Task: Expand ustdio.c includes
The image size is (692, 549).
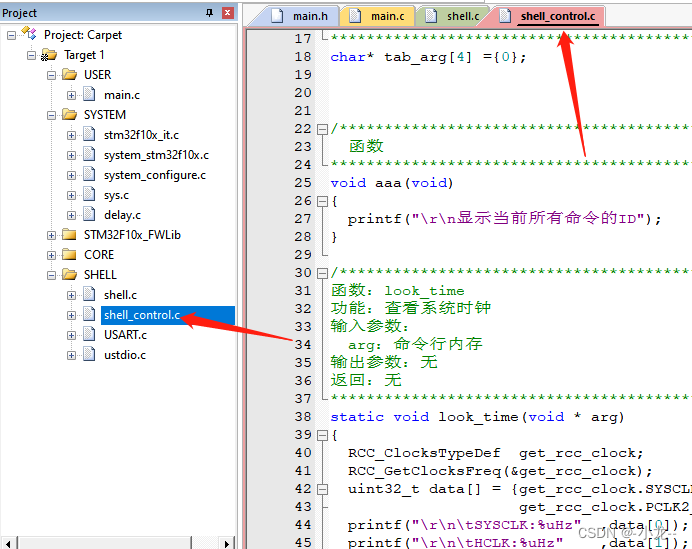Action: coord(71,355)
